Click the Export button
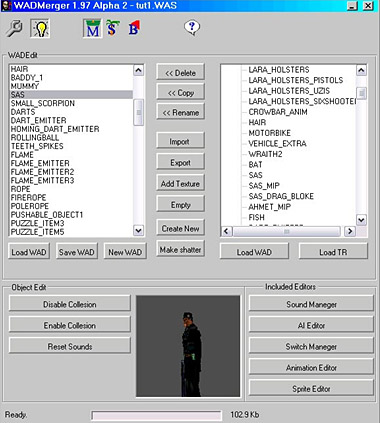 [180, 162]
